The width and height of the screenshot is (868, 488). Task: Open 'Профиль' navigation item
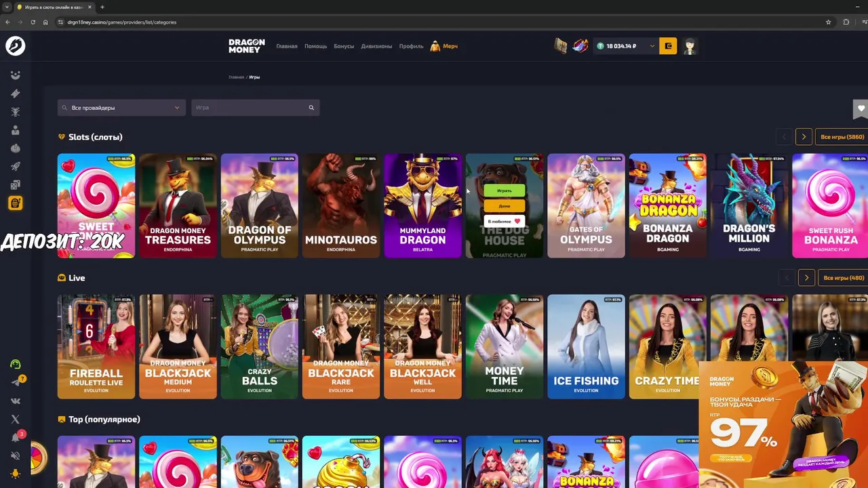click(411, 46)
